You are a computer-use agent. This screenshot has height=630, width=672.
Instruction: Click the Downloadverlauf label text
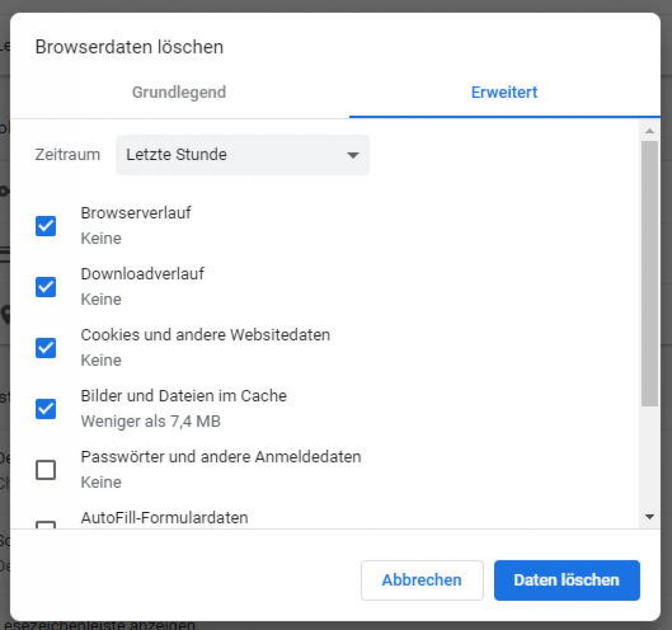tap(142, 274)
